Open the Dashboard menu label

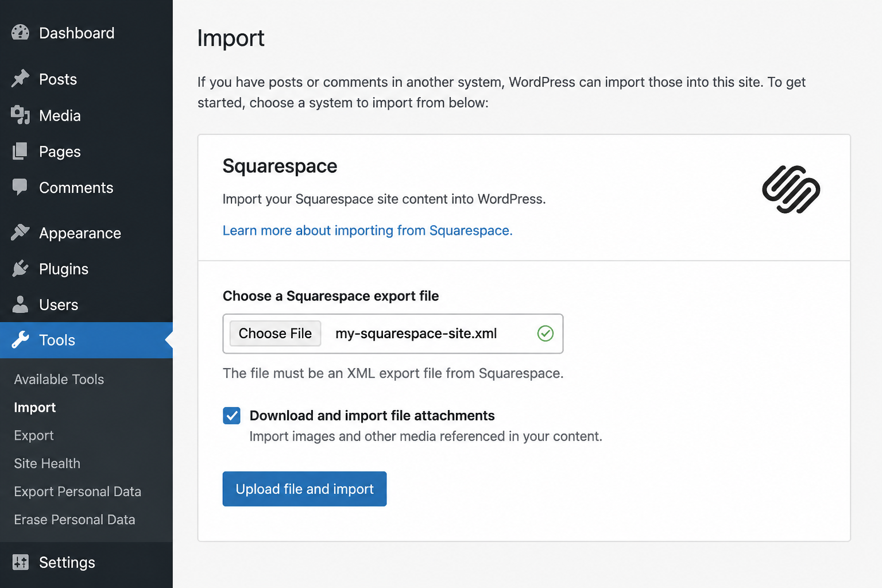(x=77, y=33)
